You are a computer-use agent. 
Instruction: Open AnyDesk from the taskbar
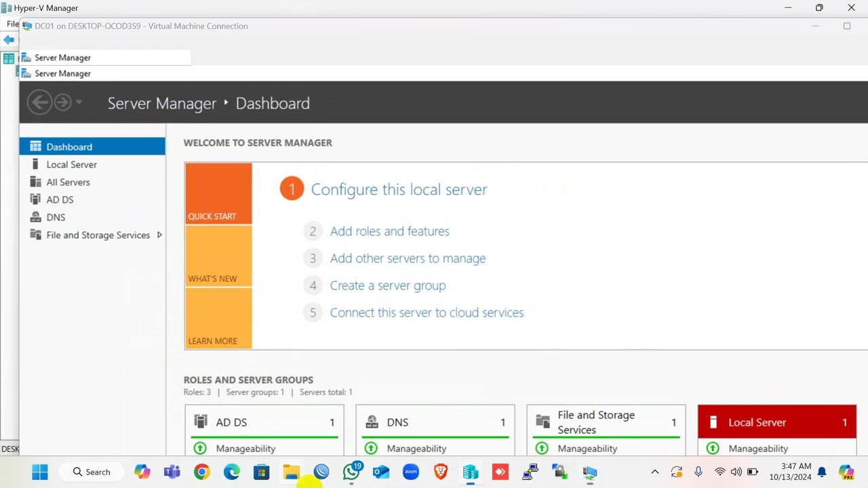(x=500, y=472)
